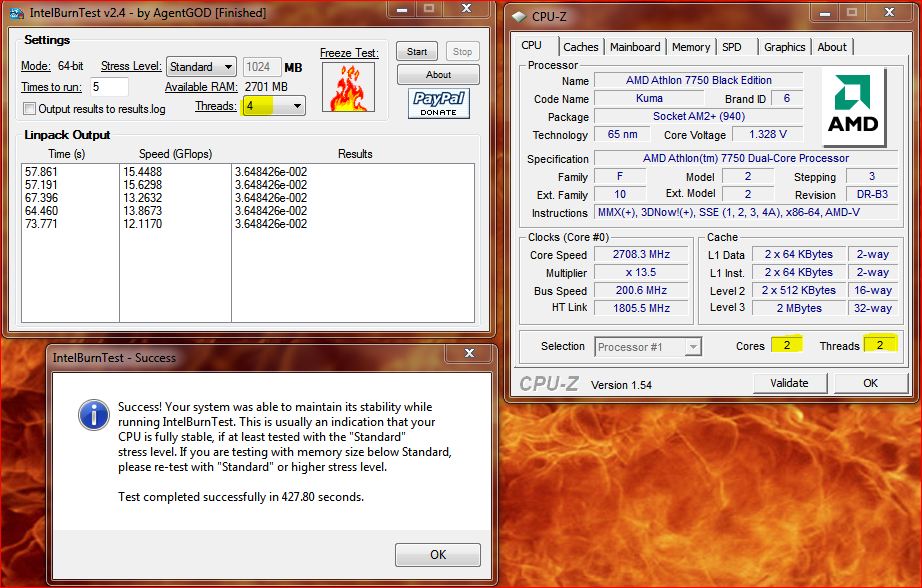Click the Level 2 cache 2 x 512 KBytes value
922x588 pixels.
(799, 290)
